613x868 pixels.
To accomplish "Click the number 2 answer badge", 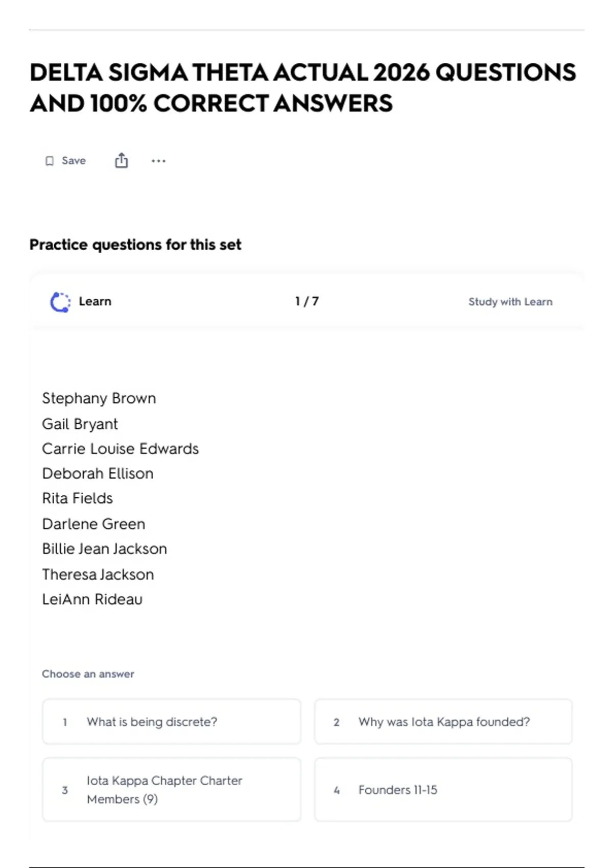I will point(337,722).
